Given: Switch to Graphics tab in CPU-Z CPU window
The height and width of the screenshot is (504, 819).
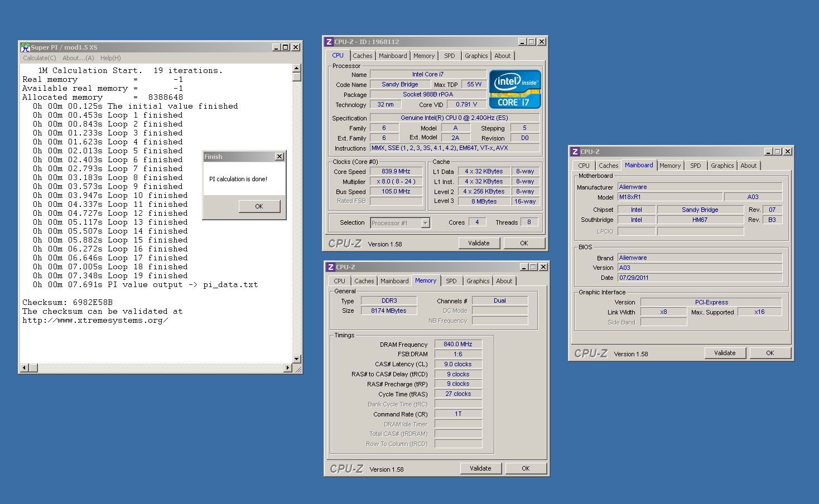Looking at the screenshot, I should tap(476, 56).
